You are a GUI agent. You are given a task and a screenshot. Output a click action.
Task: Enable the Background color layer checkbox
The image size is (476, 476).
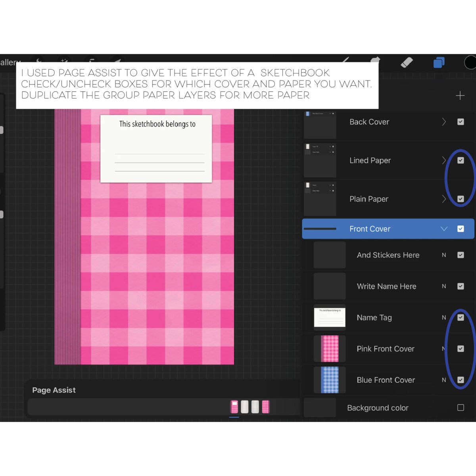(x=461, y=408)
